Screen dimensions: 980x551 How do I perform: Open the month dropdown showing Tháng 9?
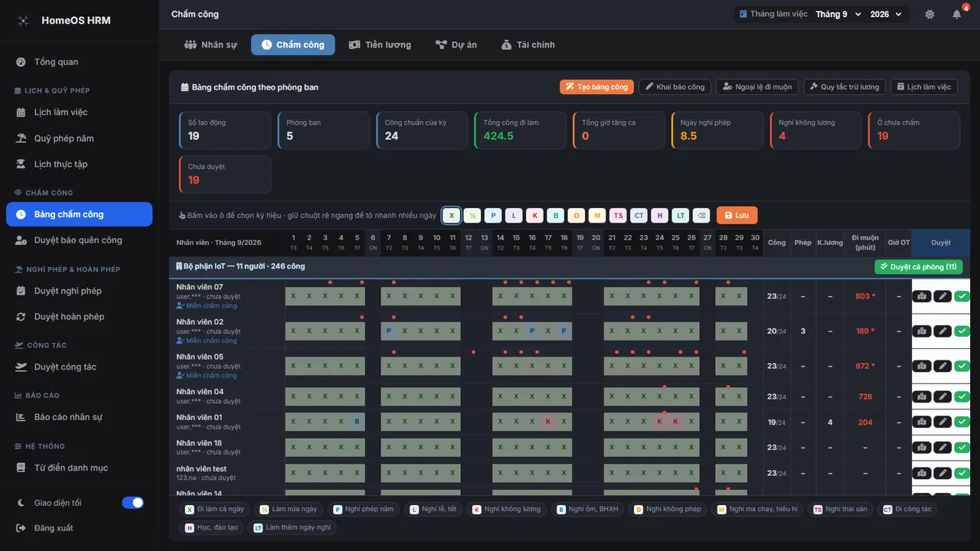point(838,15)
